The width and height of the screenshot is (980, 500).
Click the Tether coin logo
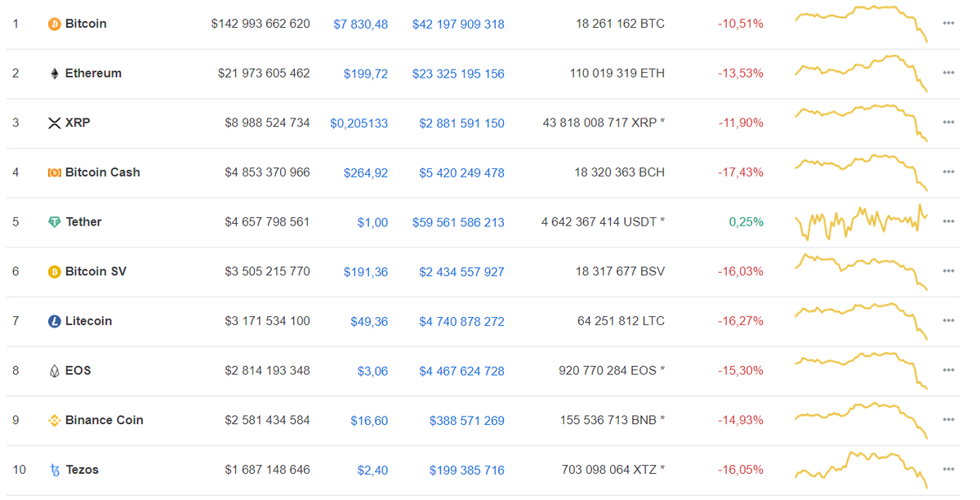click(55, 221)
